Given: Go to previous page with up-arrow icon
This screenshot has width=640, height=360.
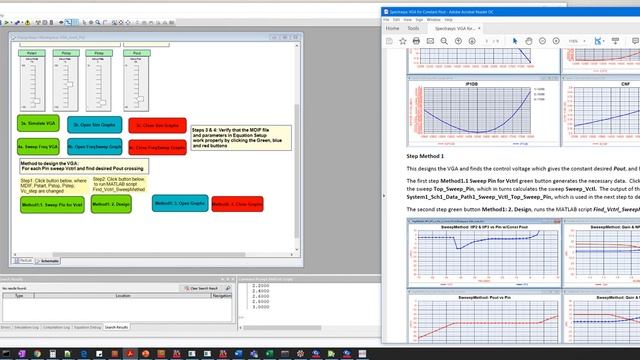Looking at the screenshot, I should [x=458, y=41].
